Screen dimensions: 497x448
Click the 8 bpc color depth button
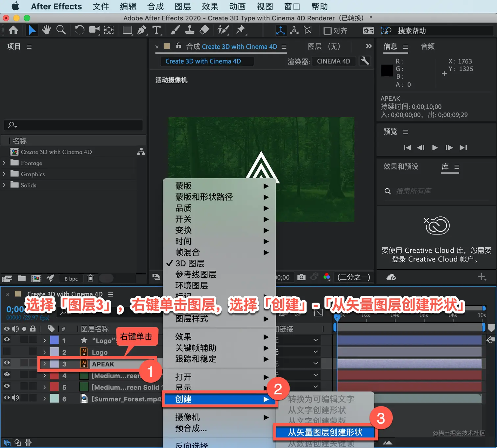click(71, 279)
